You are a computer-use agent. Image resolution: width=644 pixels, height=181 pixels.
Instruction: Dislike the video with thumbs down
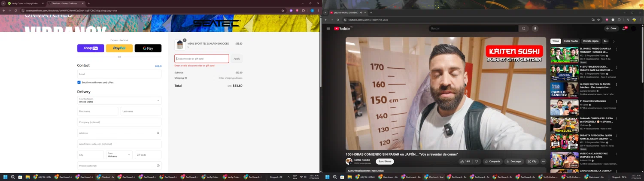pos(477,161)
